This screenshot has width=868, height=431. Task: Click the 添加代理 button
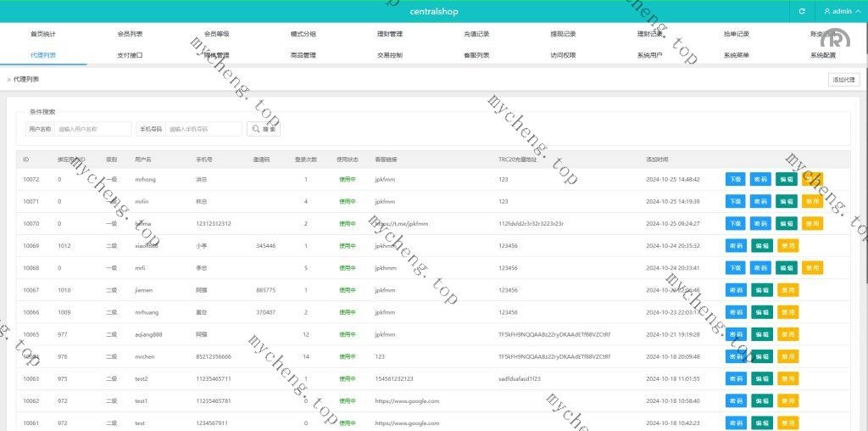[843, 79]
